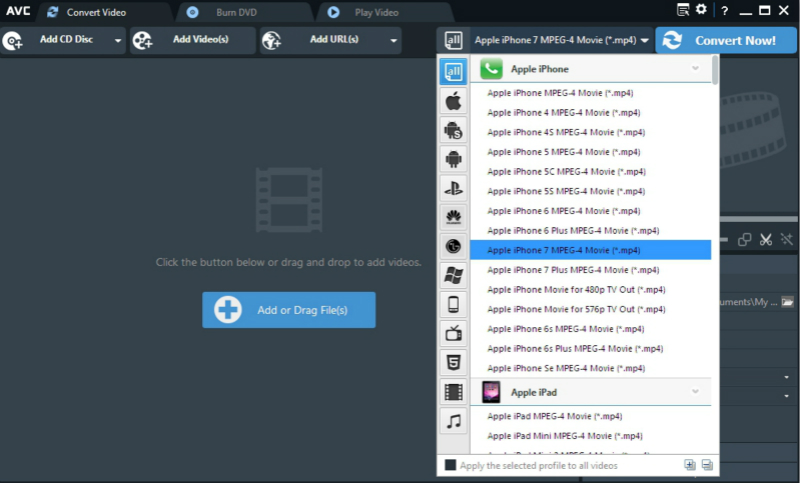This screenshot has height=483, width=800.
Task: Click the add profile plus icon at dropdown bottom
Action: 689,465
